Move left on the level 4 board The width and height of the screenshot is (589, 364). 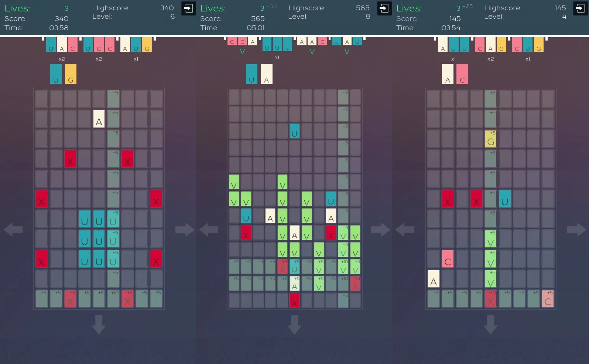click(x=405, y=230)
